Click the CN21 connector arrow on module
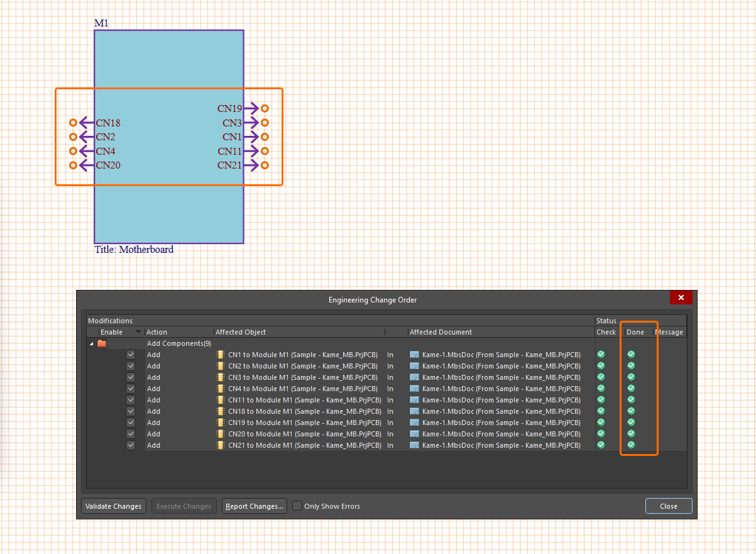The height and width of the screenshot is (554, 756). coord(251,165)
